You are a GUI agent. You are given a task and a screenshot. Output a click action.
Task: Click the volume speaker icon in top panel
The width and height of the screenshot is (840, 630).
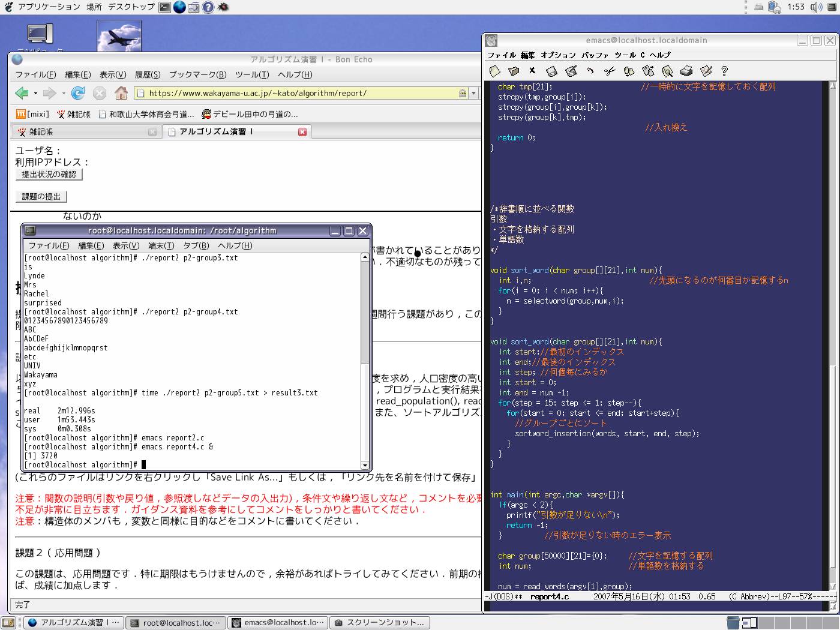[816, 7]
